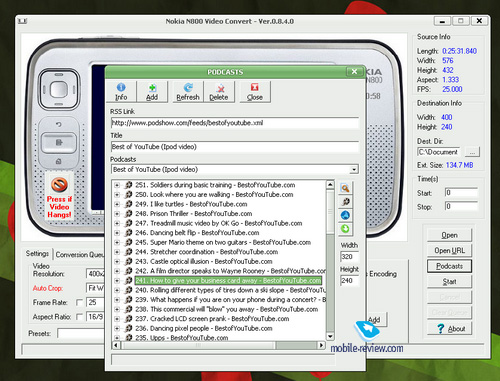
Task: Delete the selected podcast feed
Action: point(219,92)
